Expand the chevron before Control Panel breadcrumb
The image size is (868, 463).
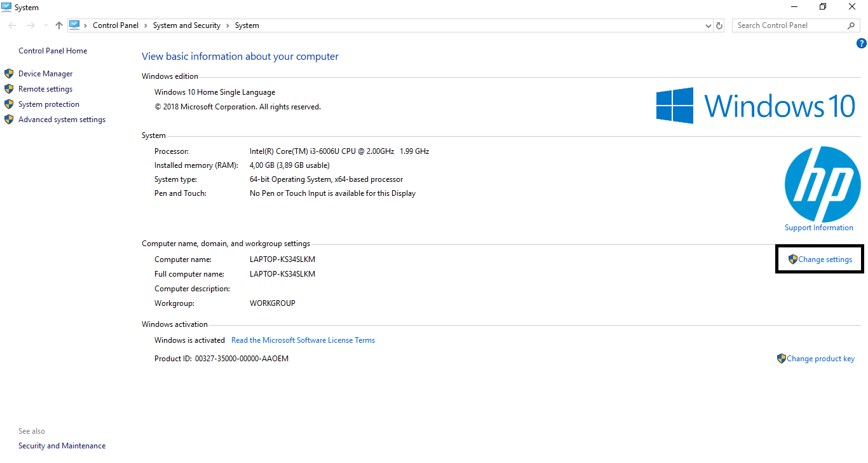click(86, 25)
